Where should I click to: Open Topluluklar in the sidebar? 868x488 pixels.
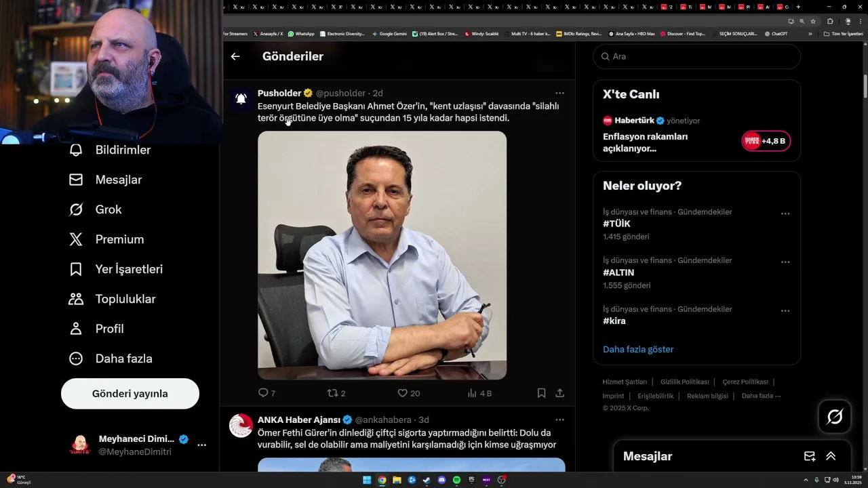(113, 299)
